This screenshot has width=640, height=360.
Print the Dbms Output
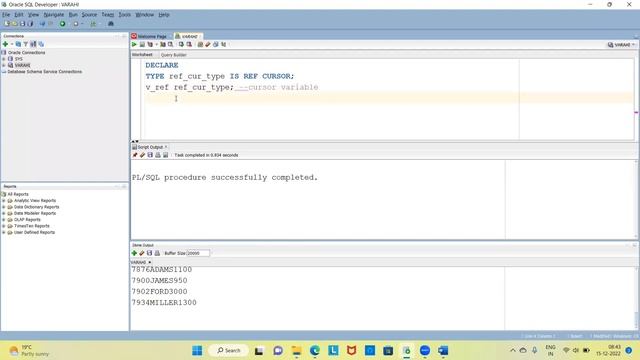157,253
